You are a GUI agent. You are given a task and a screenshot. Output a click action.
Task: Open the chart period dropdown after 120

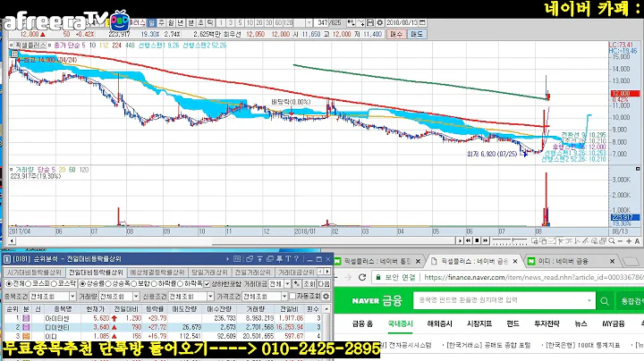click(309, 22)
